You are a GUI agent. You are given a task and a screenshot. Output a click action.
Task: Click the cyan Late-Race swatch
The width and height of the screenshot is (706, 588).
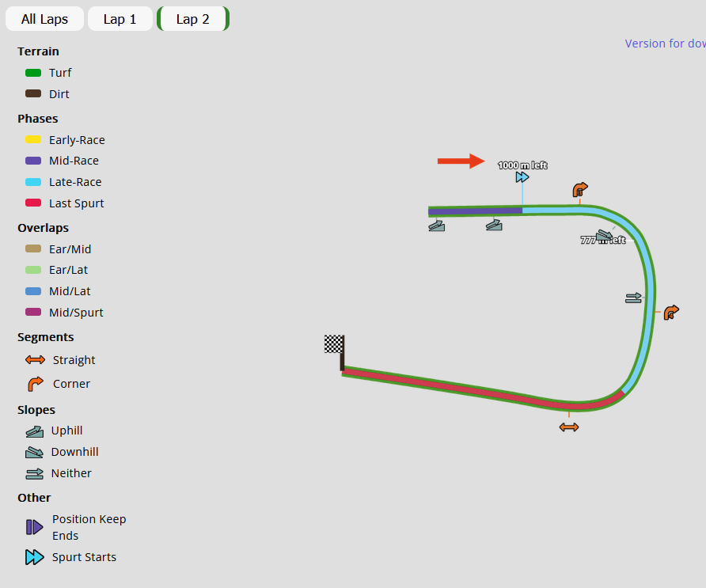click(x=33, y=182)
